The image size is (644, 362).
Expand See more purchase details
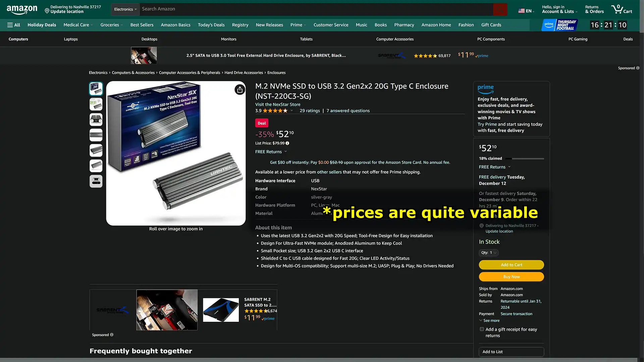[489, 320]
